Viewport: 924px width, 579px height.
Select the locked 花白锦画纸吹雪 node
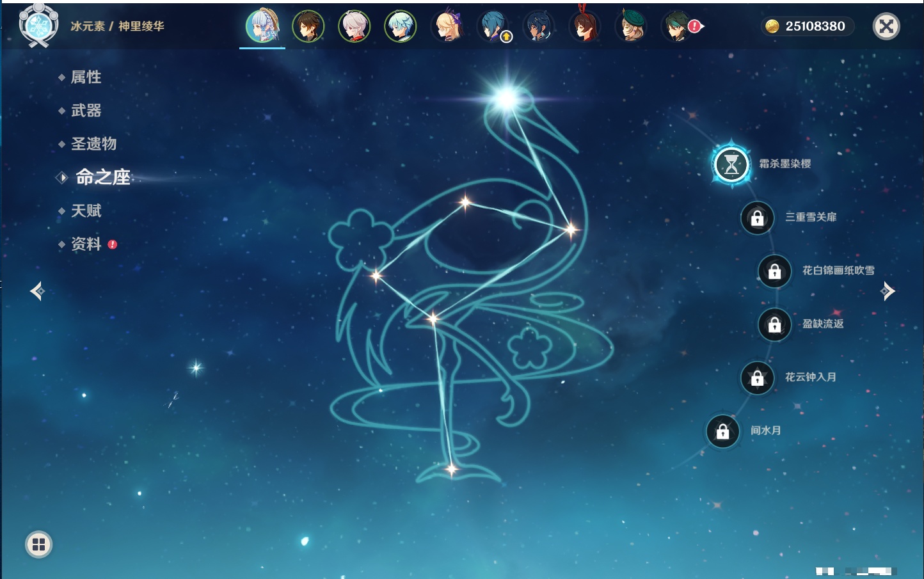pyautogui.click(x=774, y=271)
